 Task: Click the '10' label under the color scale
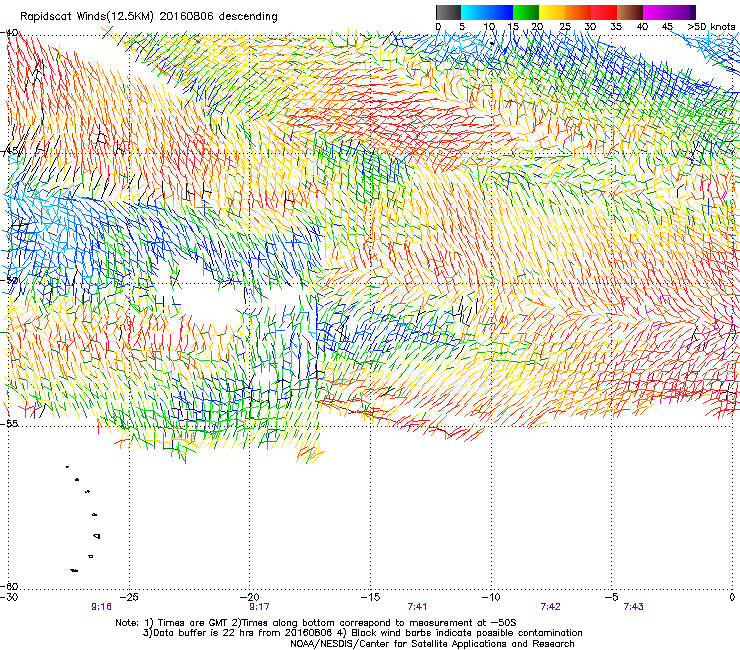(489, 26)
